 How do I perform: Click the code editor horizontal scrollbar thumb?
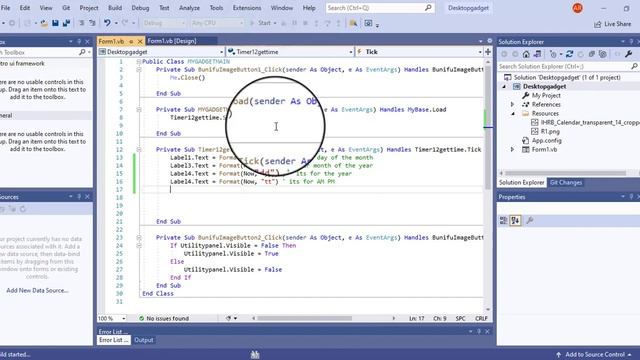point(304,318)
